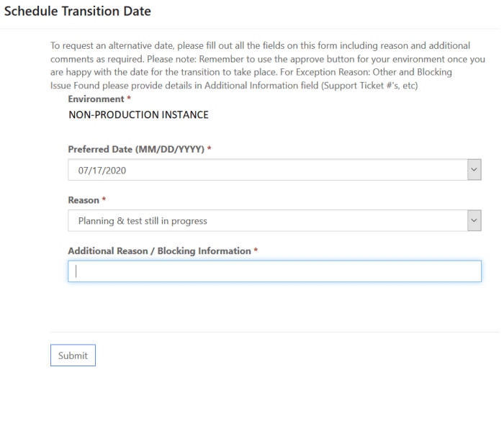Click the 07/17/2020 date value
Viewport: 504px width, 444px height.
coord(102,170)
